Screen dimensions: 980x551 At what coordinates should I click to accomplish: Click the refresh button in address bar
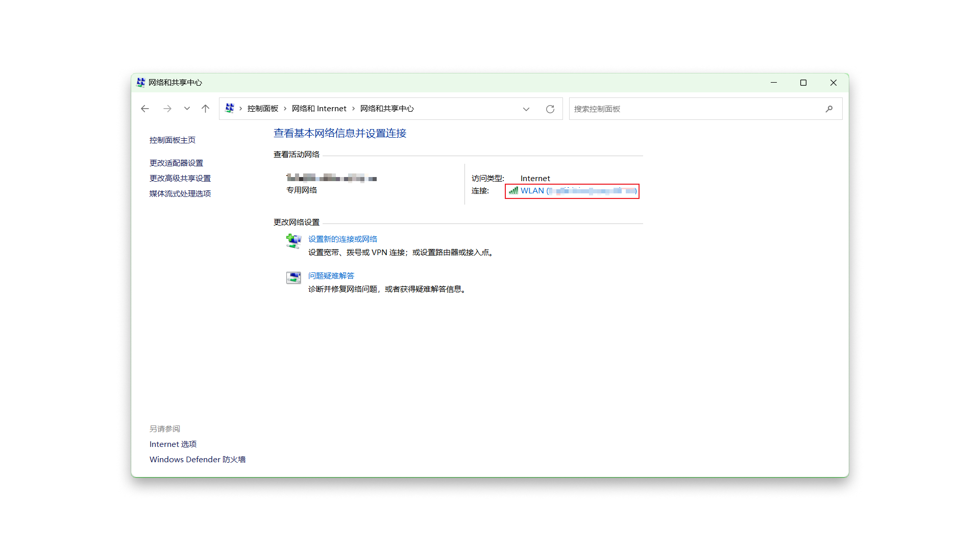[550, 109]
